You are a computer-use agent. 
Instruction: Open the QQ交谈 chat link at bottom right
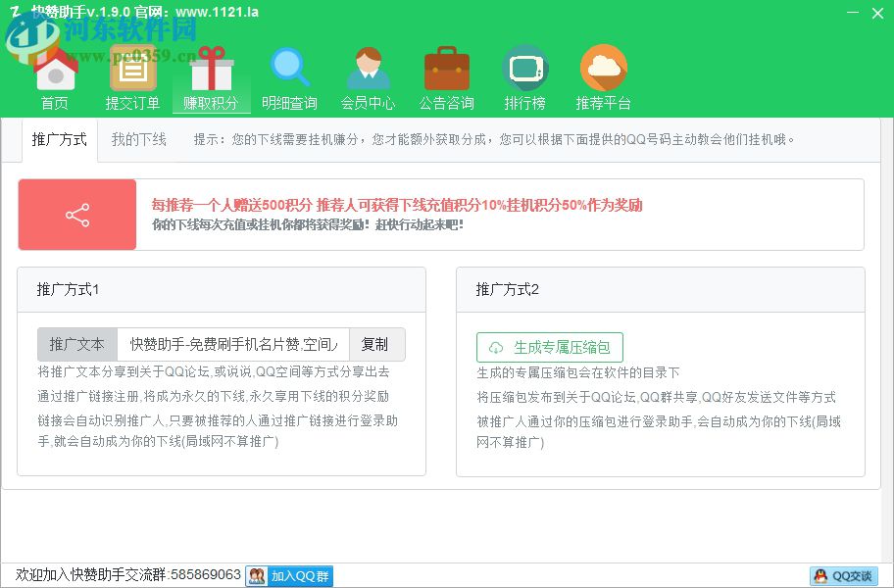pos(844,576)
